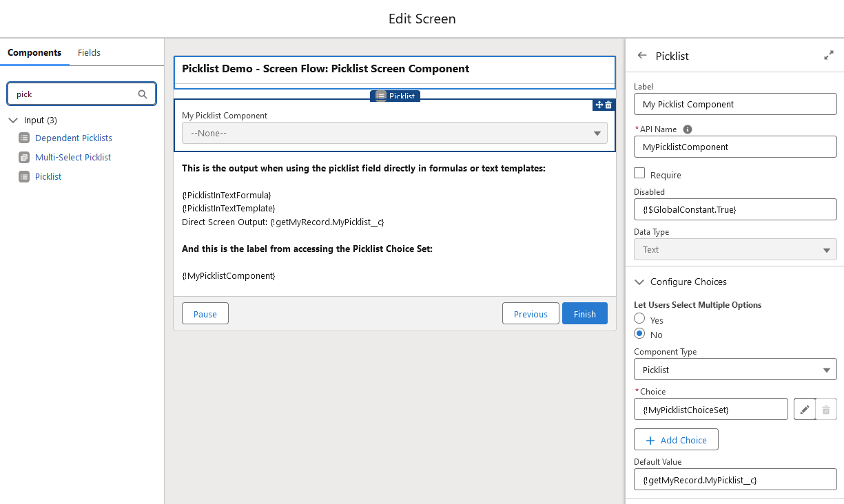Click the search magnifier icon
Screen dimensions: 844x504
(x=143, y=94)
